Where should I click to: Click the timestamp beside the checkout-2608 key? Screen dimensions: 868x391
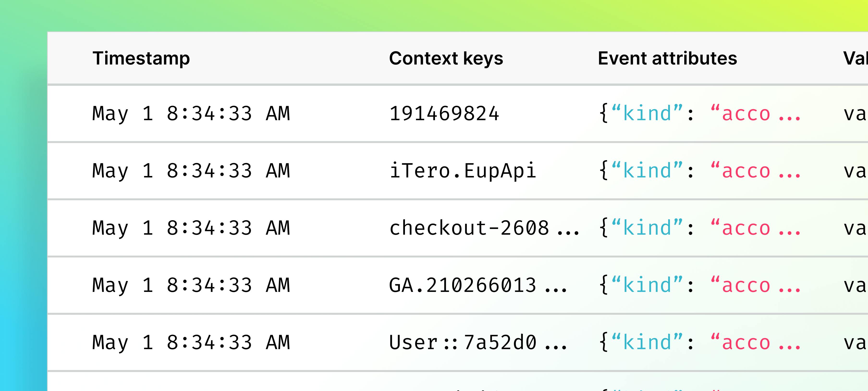coord(191,228)
